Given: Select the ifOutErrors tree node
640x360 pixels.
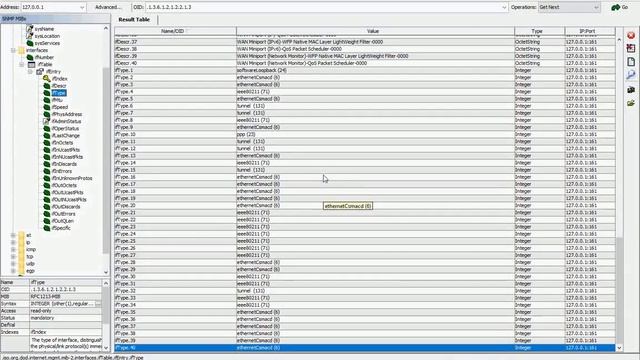Looking at the screenshot, I should [64, 214].
